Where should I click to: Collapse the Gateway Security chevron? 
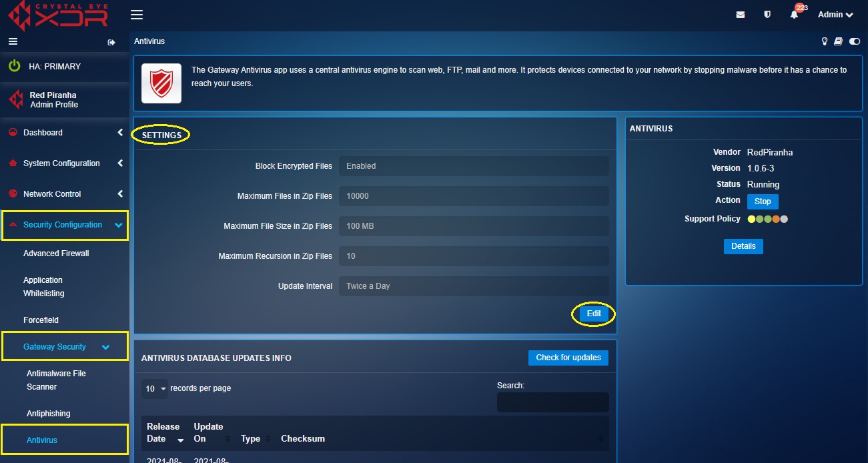pyautogui.click(x=105, y=347)
